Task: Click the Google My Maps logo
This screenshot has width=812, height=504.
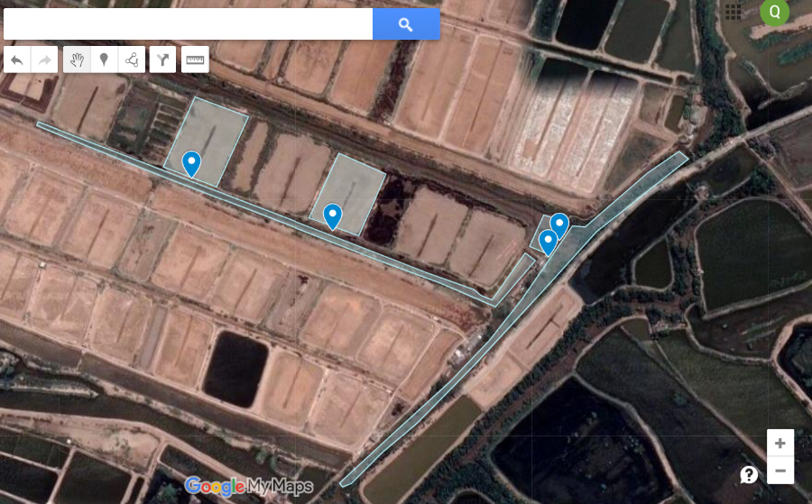Action: 249,487
